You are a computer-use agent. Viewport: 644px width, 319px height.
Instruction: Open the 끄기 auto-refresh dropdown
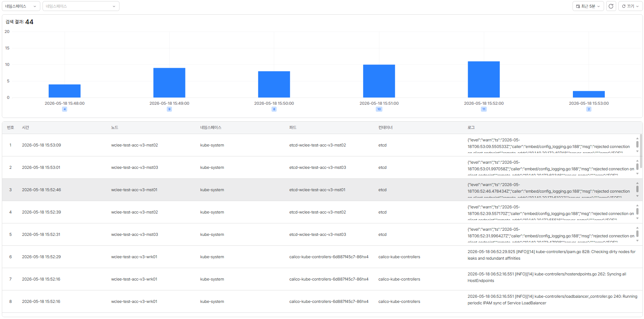[630, 6]
